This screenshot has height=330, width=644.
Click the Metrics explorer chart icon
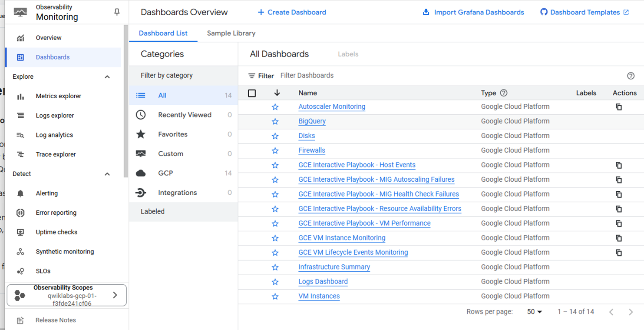[x=20, y=97]
